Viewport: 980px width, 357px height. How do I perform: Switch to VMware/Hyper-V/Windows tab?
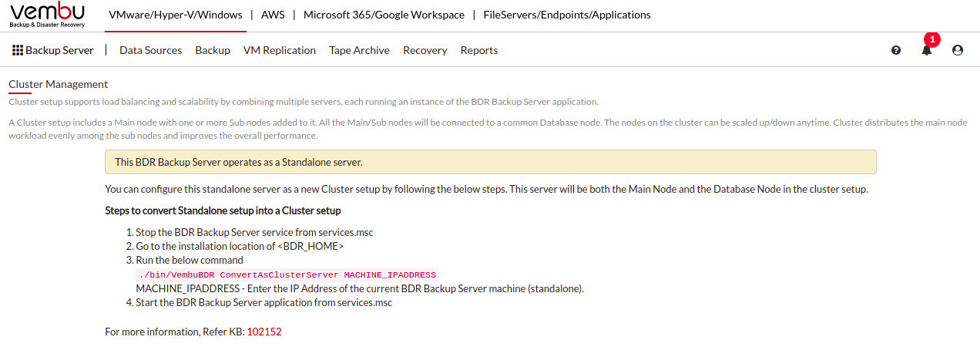point(176,15)
